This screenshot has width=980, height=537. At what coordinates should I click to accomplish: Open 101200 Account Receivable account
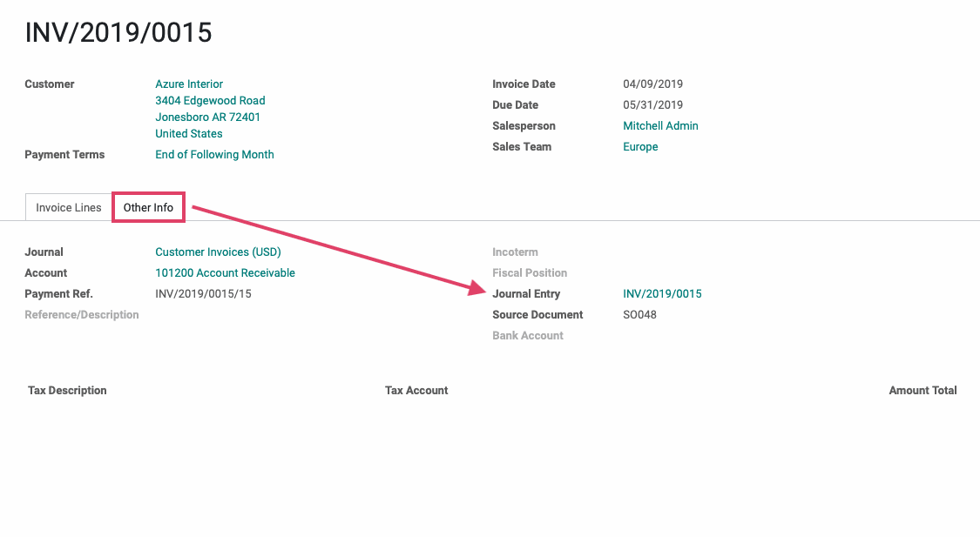click(x=225, y=273)
